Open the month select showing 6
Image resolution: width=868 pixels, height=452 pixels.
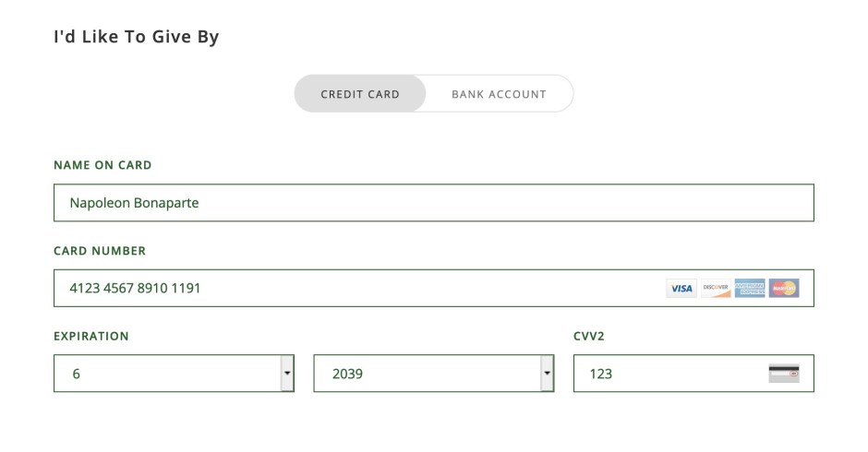166,374
